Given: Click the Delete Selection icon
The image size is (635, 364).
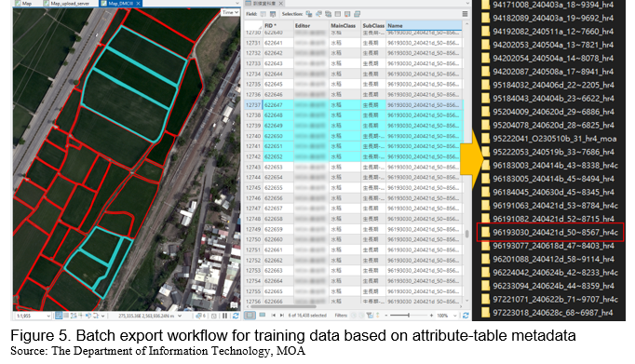Looking at the screenshot, I should click(x=347, y=14).
